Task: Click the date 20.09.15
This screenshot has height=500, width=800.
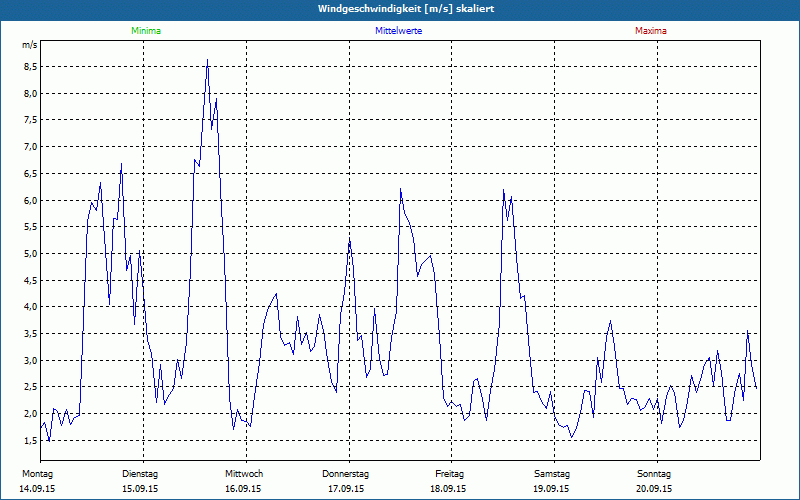Action: click(654, 489)
